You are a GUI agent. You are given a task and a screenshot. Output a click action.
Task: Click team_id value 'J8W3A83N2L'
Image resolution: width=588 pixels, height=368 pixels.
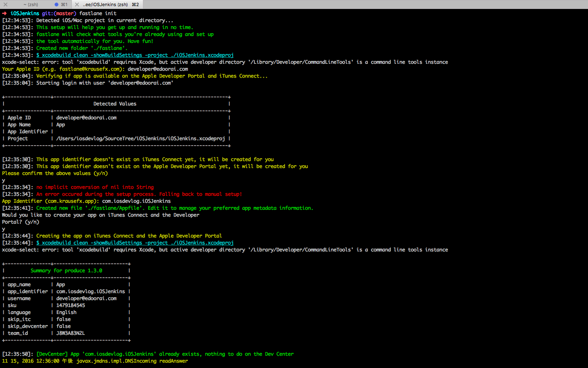[71, 333]
